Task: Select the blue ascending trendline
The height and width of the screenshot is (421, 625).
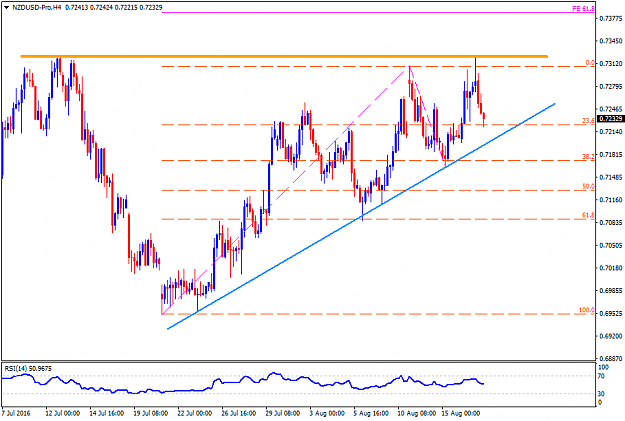Action: tap(361, 216)
